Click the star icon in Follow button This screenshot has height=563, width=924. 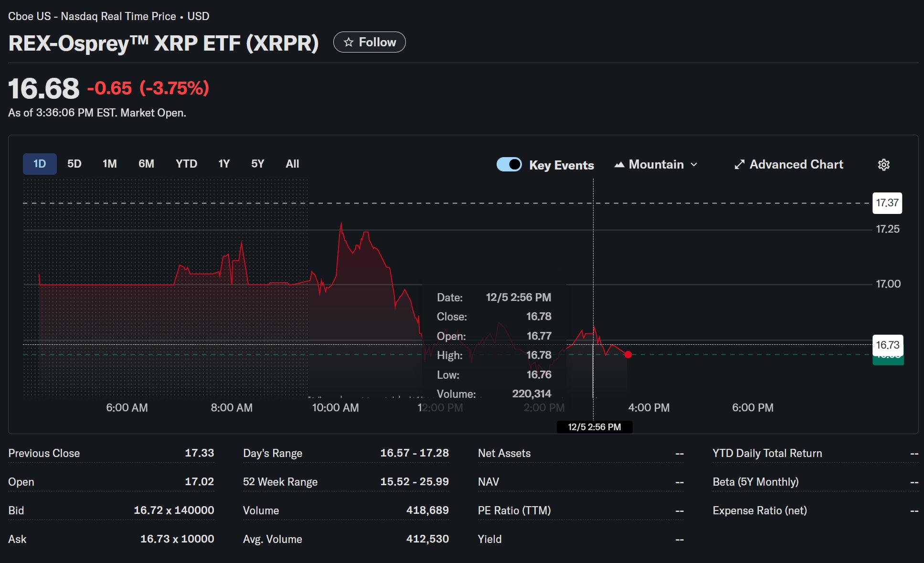tap(349, 42)
